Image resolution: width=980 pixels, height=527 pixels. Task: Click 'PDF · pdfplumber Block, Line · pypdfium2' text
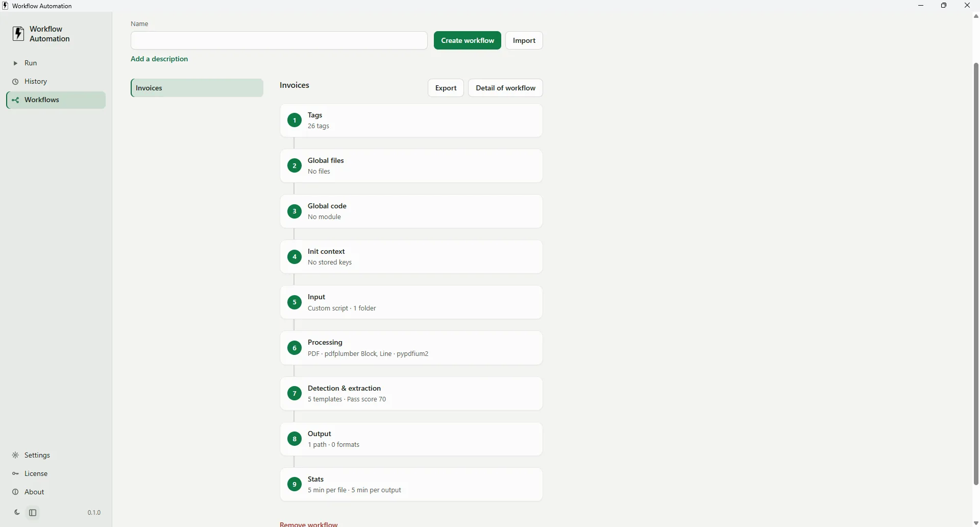point(368,354)
